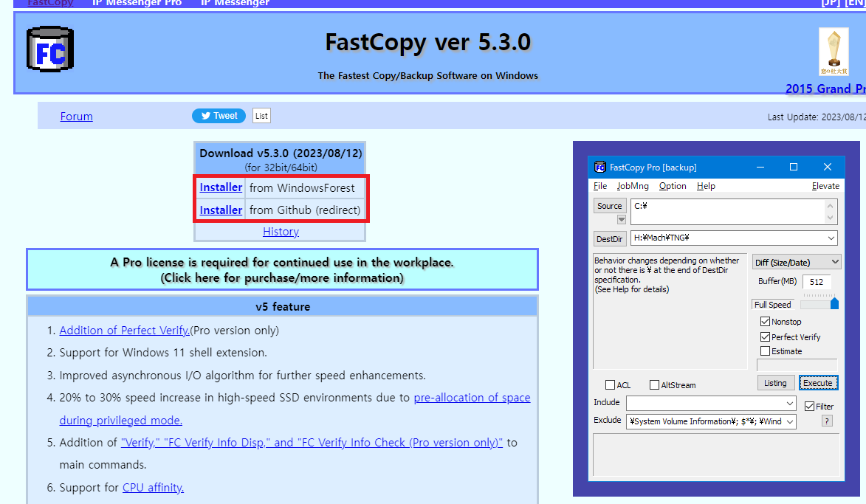Viewport: 866px width, 504px height.
Task: Click the DestDir button
Action: point(610,239)
